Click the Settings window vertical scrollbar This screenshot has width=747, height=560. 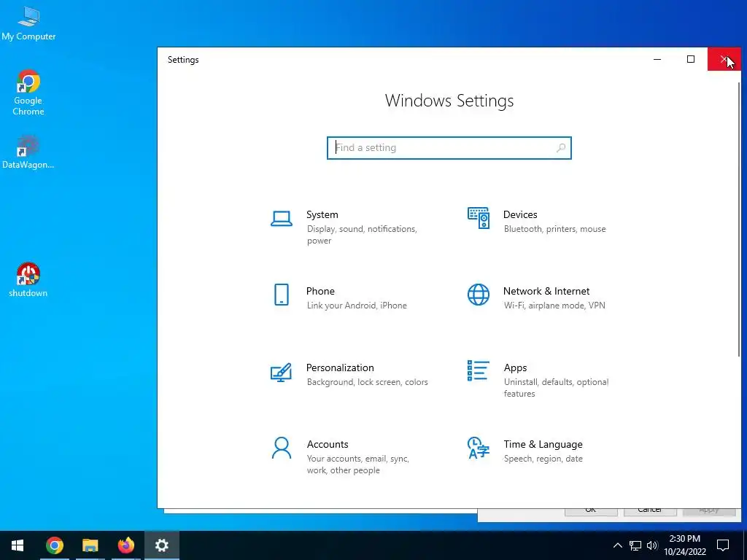(x=739, y=219)
